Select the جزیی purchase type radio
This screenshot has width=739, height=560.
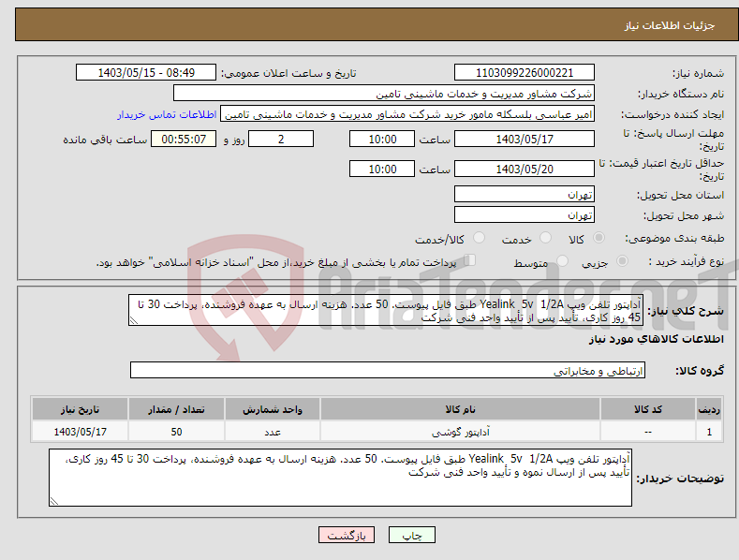pyautogui.click(x=622, y=260)
